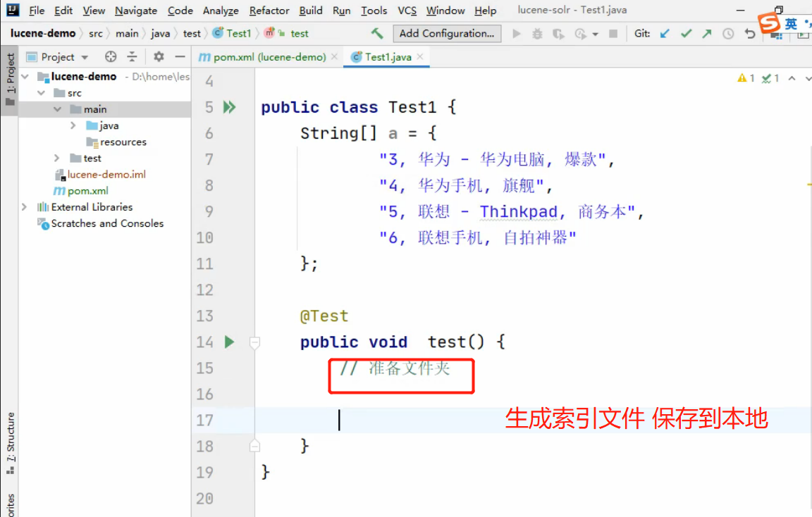Run test method gutter icon on line 14
Image resolution: width=812 pixels, height=517 pixels.
tap(229, 342)
